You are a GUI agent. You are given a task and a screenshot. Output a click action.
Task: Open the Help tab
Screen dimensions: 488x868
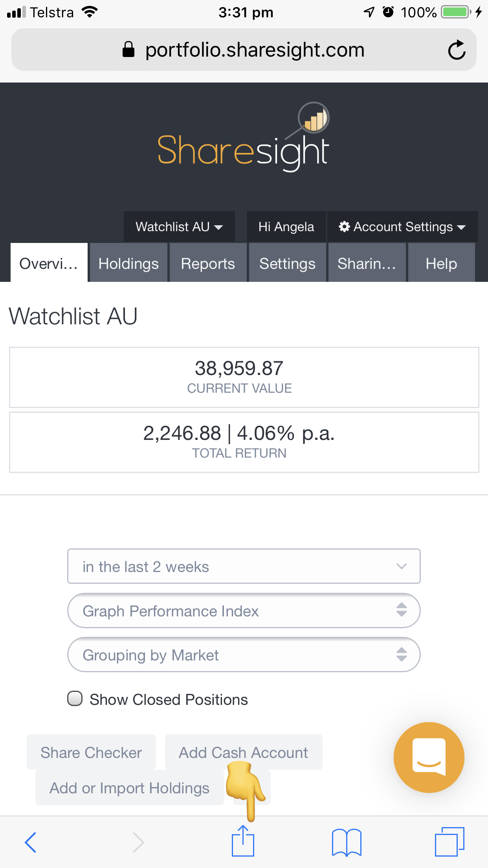coord(441,263)
